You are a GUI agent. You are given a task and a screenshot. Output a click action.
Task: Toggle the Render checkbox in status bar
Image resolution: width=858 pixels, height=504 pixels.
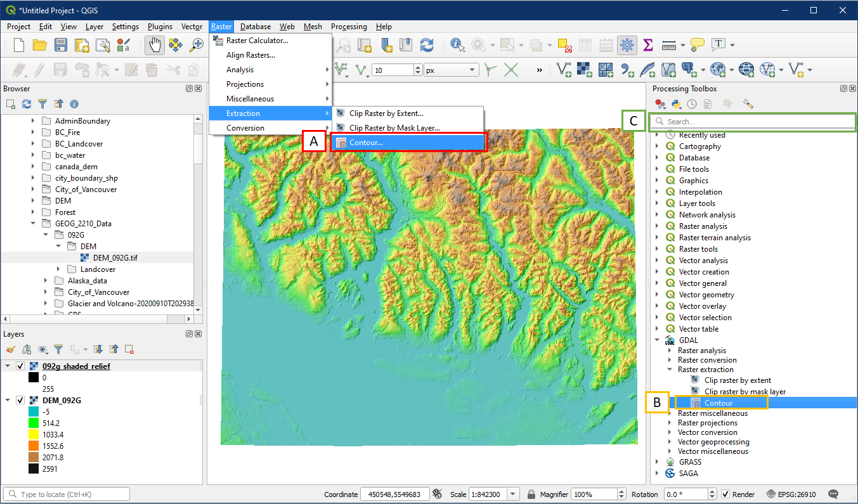click(725, 494)
